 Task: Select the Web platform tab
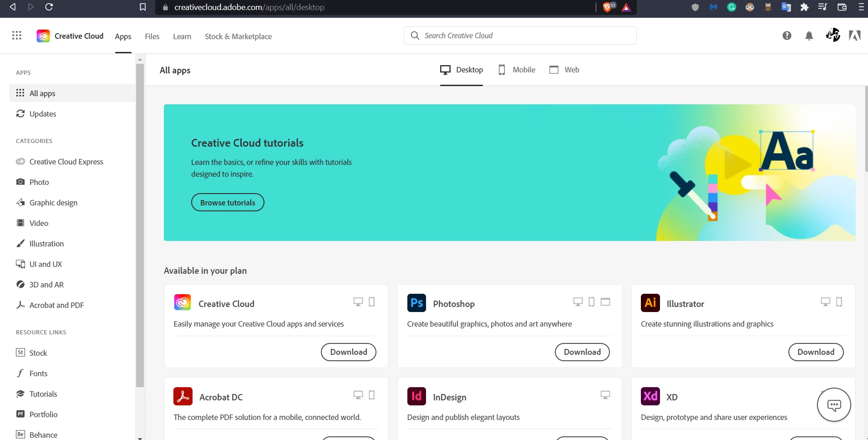coord(564,70)
